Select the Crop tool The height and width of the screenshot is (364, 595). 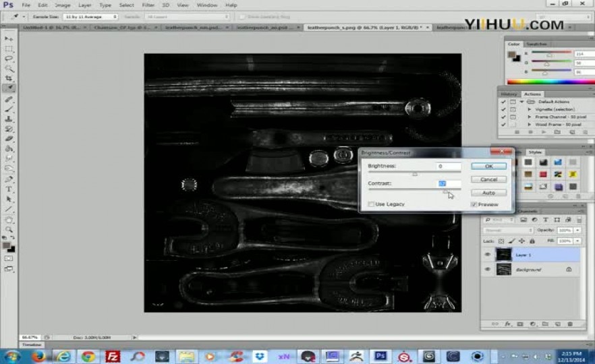[9, 78]
